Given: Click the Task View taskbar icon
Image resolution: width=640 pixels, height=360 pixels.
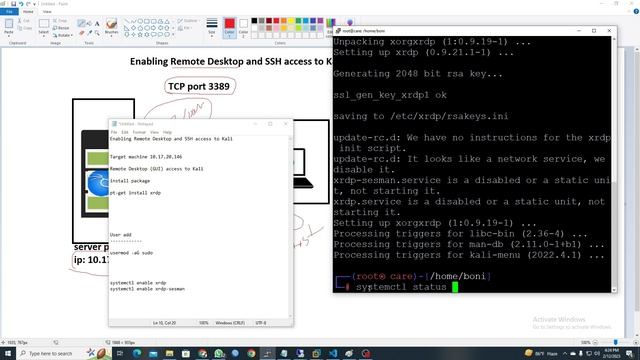Looking at the screenshot, I should tap(120, 353).
